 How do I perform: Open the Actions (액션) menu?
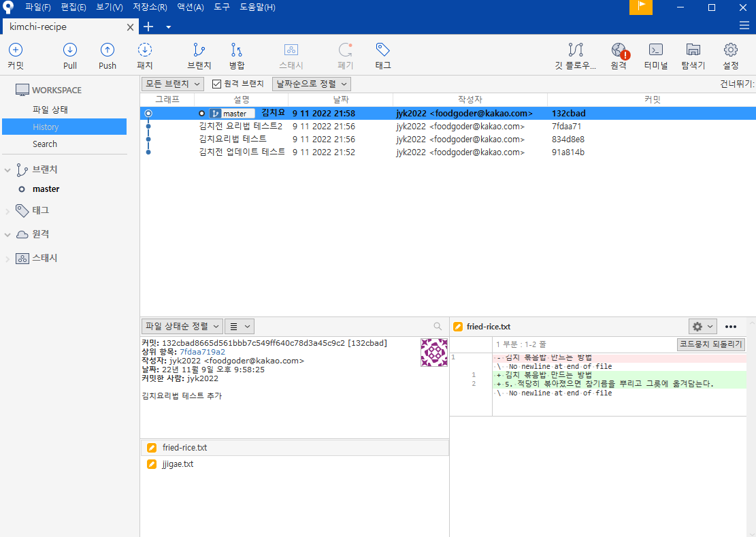[x=191, y=7]
